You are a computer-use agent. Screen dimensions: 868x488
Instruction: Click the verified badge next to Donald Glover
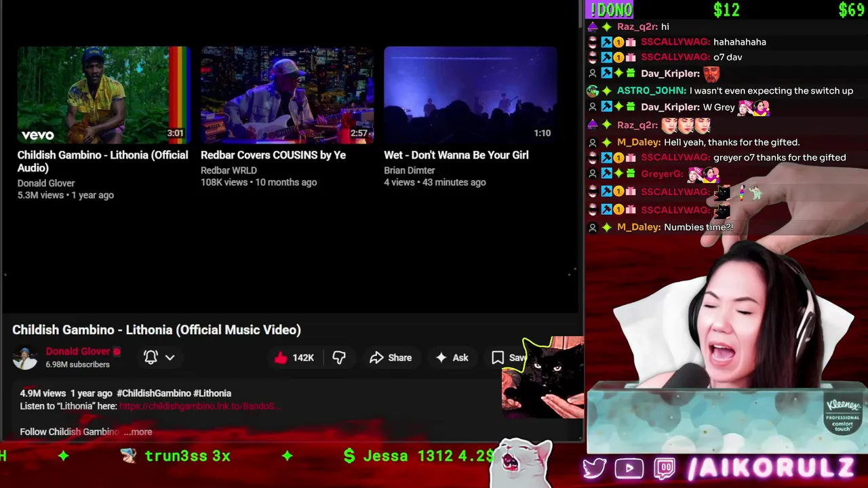(117, 352)
